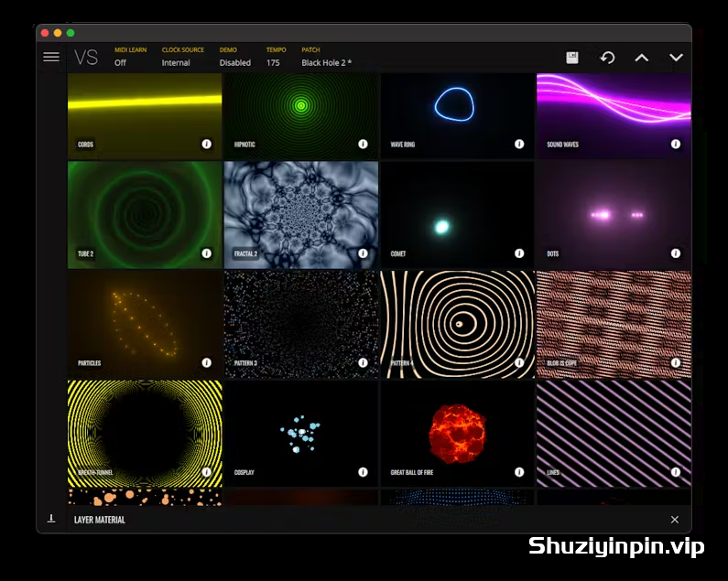Select the Tube 2 material thumbnail
728x581 pixels.
click(x=145, y=215)
